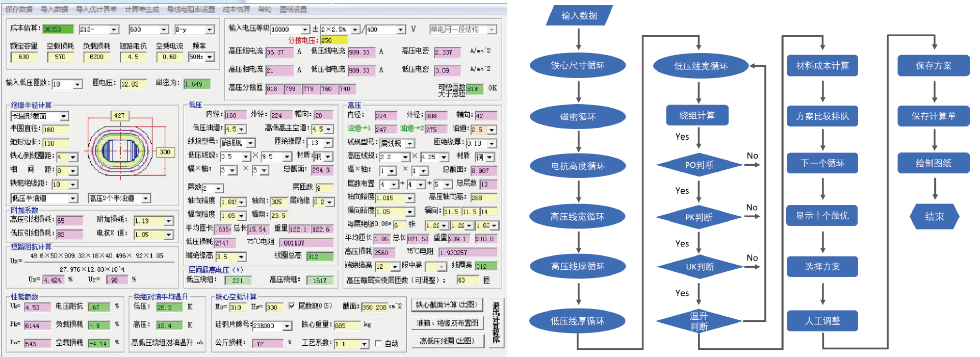The height and width of the screenshot is (357, 980).
Task: Open the low-voltage 端绝缘高 3.5 dropdown
Action: point(242,257)
